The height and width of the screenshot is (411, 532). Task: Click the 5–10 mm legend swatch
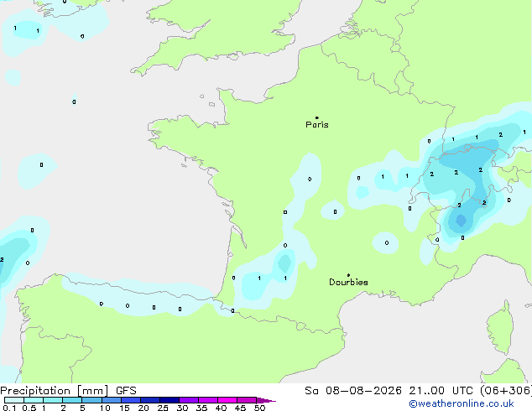(91, 400)
